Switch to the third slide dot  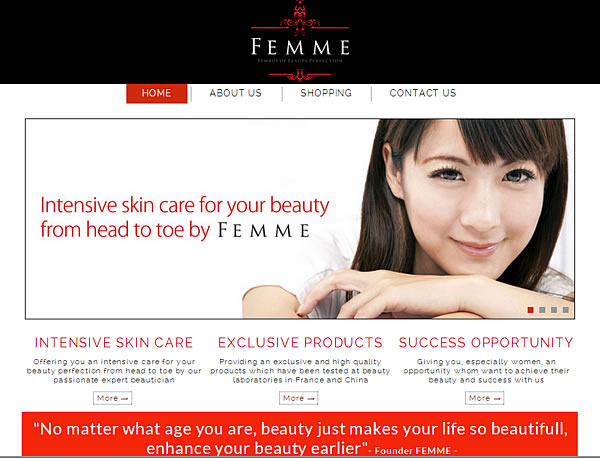(554, 310)
